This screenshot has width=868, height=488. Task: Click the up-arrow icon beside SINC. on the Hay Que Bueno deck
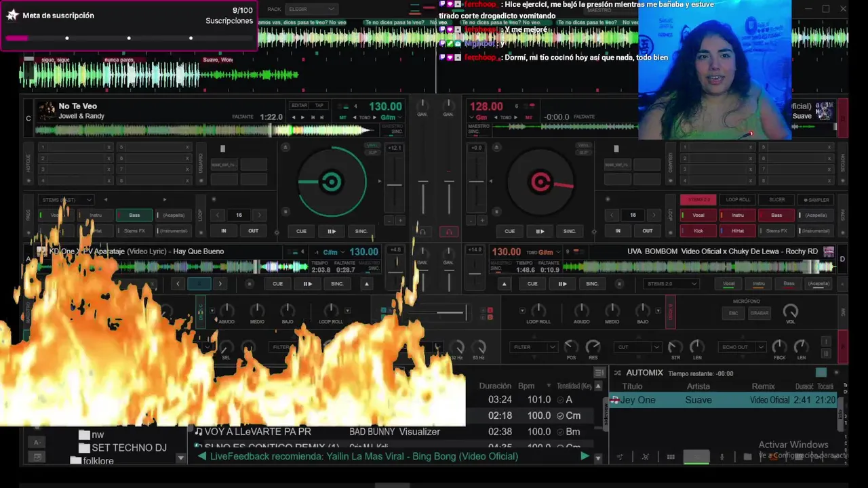point(367,284)
